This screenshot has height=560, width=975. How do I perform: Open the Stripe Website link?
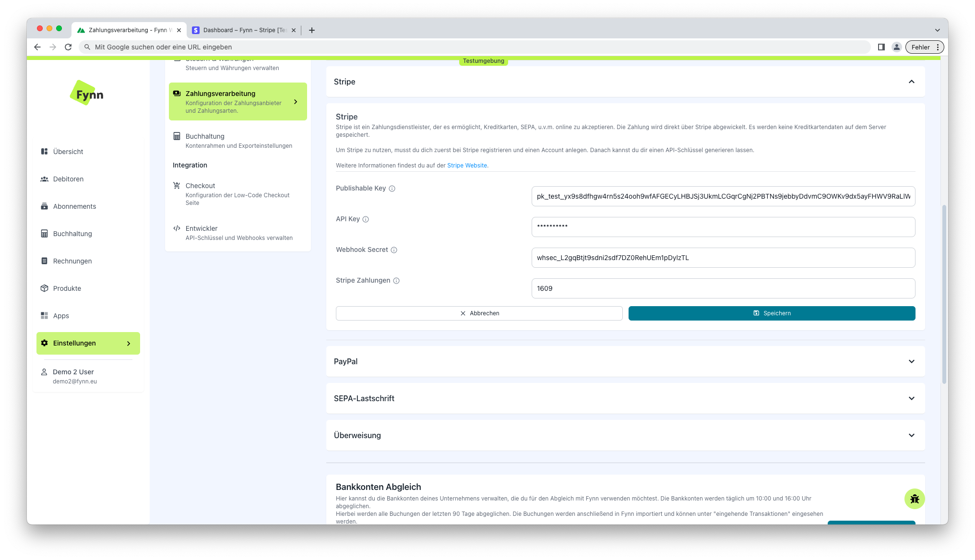(x=467, y=166)
